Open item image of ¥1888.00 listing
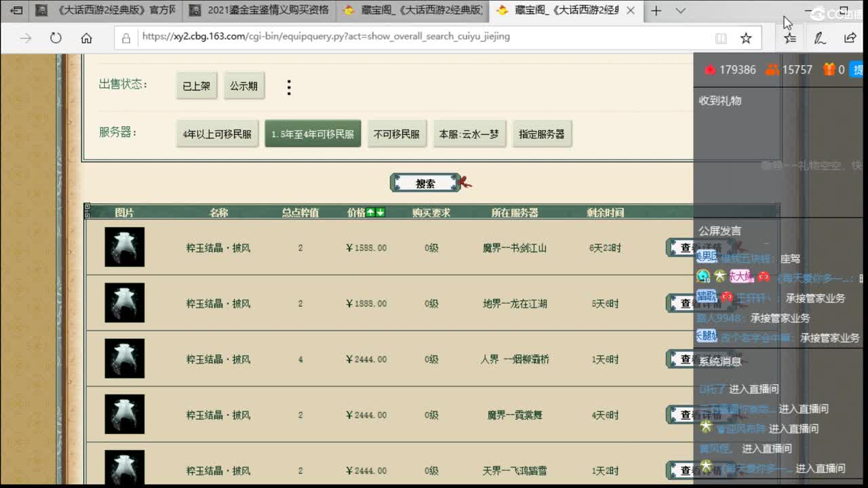 pyautogui.click(x=125, y=302)
